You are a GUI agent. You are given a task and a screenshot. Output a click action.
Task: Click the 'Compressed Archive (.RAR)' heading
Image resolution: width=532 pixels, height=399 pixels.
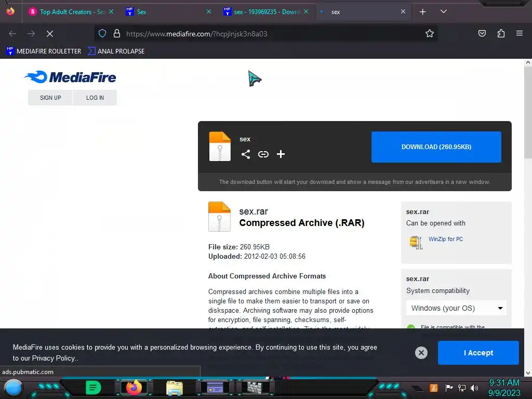coord(302,223)
